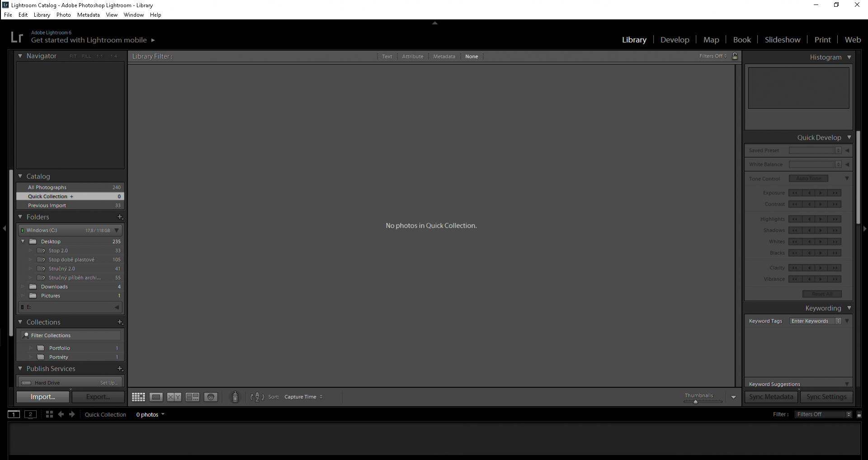Open grid view from filmstrip icon
This screenshot has height=460, width=868.
(x=49, y=414)
